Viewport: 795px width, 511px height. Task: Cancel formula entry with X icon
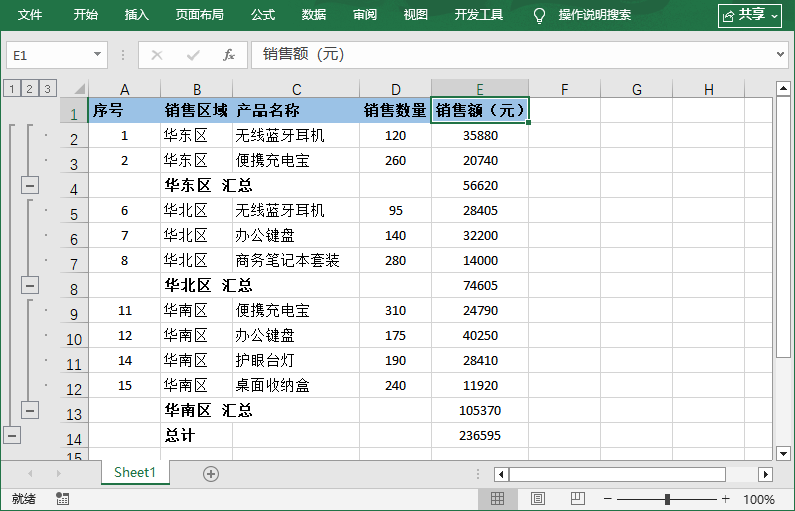(157, 55)
